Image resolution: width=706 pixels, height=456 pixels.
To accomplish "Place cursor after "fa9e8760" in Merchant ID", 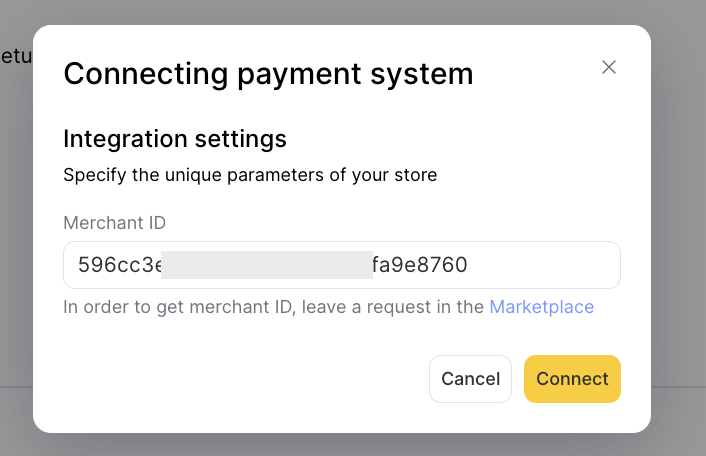I will [x=468, y=265].
